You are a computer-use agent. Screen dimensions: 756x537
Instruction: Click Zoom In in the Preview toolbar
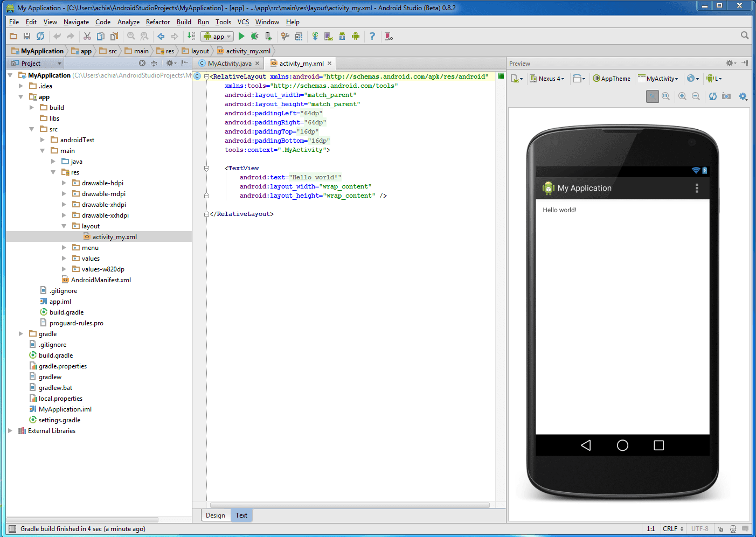(682, 96)
